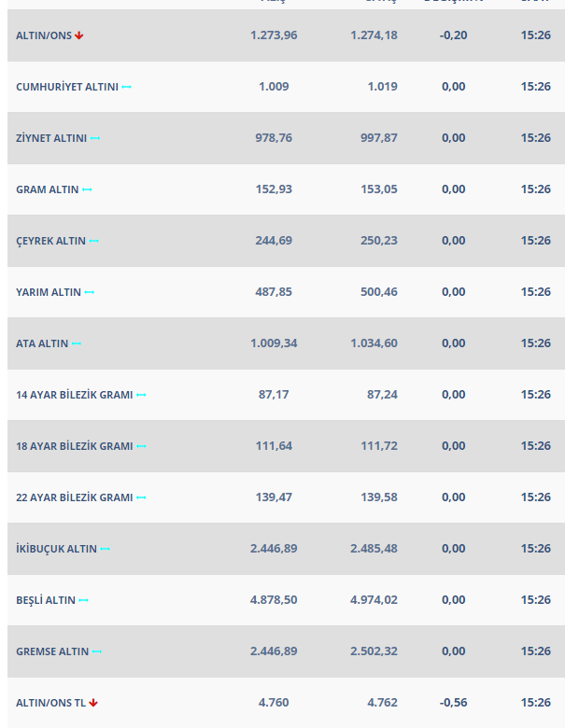This screenshot has width=565, height=728.
Task: Click the red down arrow beside ALTIN/ONS
Action: (x=79, y=35)
